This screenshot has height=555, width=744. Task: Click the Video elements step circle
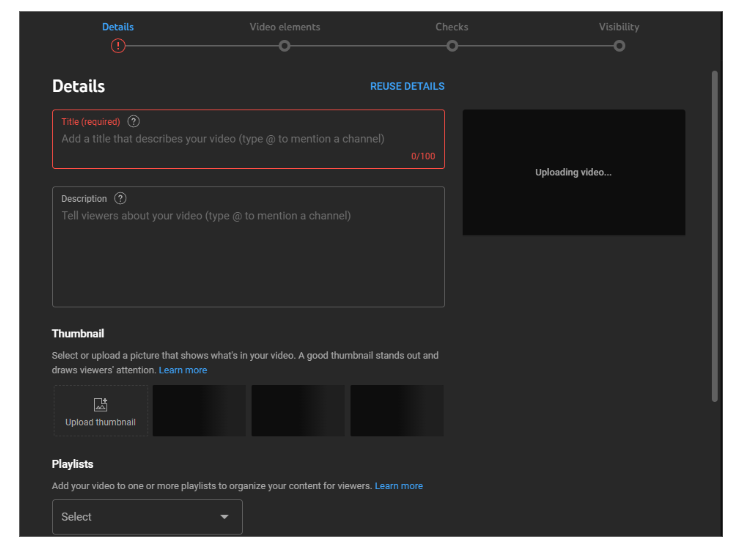[285, 46]
